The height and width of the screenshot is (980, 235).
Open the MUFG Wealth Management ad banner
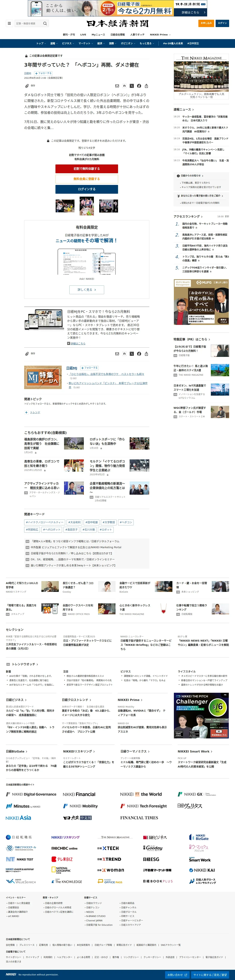tap(201, 302)
